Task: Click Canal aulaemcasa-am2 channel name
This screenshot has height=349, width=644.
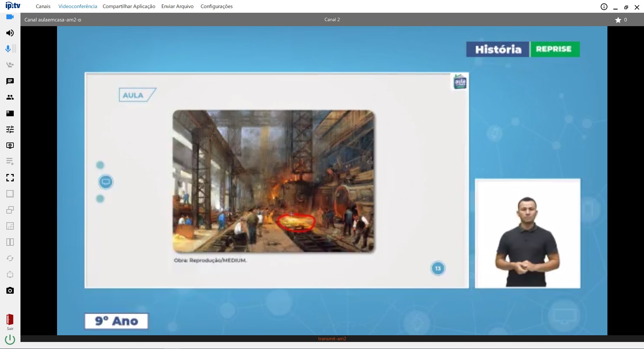Action: (53, 20)
